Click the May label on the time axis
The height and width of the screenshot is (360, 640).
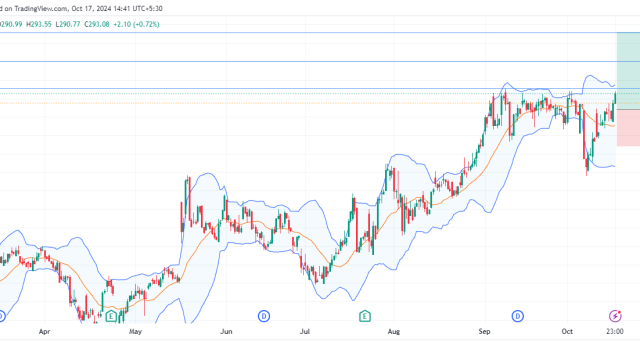click(135, 331)
